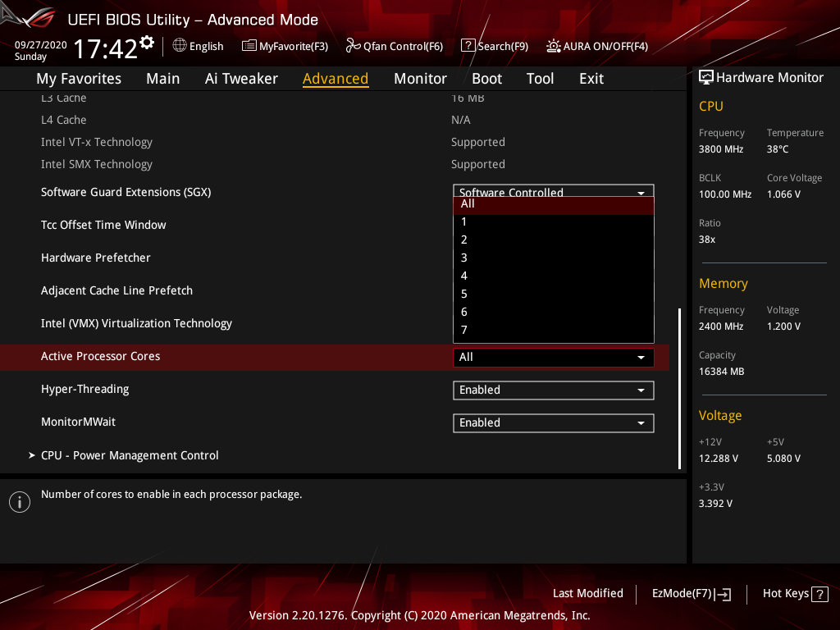840x630 pixels.
Task: Click the Last Modified button
Action: click(587, 594)
